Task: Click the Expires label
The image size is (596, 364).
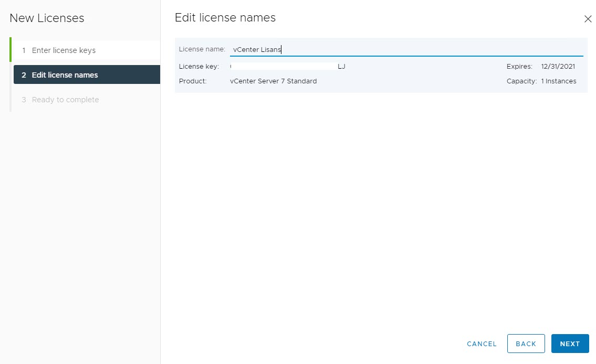Action: point(519,67)
